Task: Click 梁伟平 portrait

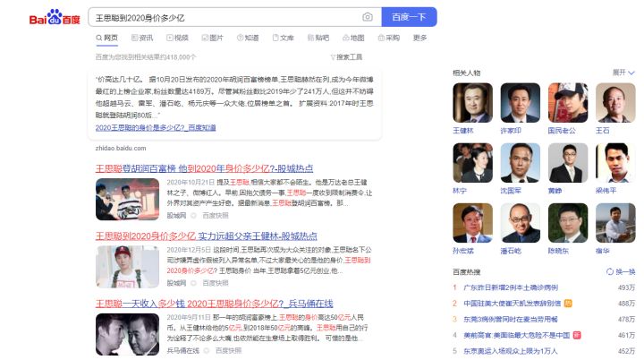Action: (x=615, y=163)
